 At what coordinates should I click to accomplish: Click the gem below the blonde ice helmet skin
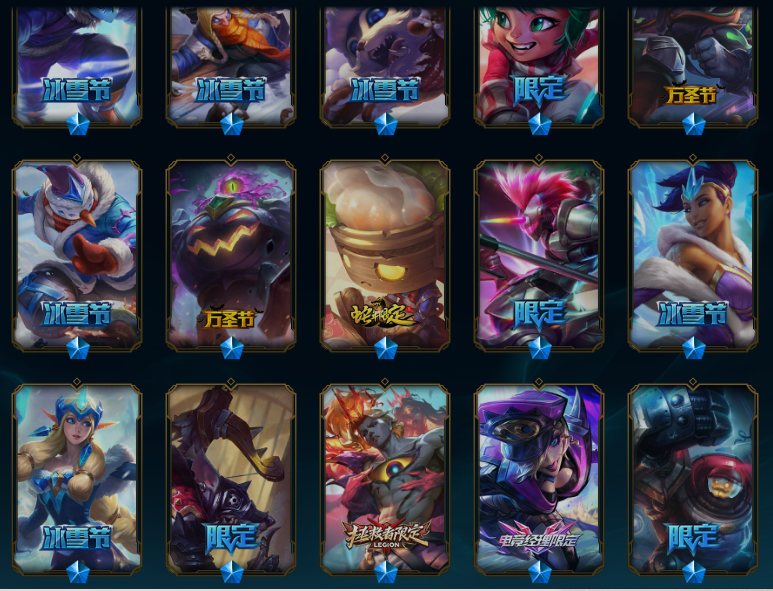tap(77, 572)
